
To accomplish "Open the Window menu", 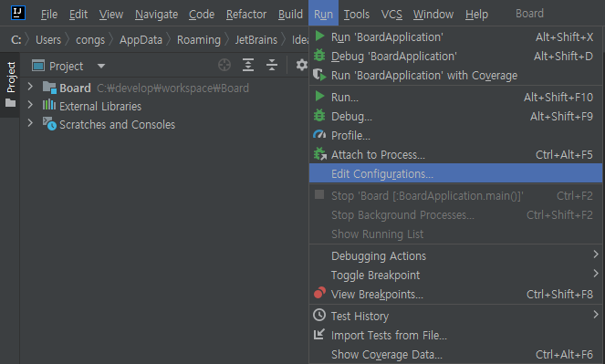I will coord(433,15).
